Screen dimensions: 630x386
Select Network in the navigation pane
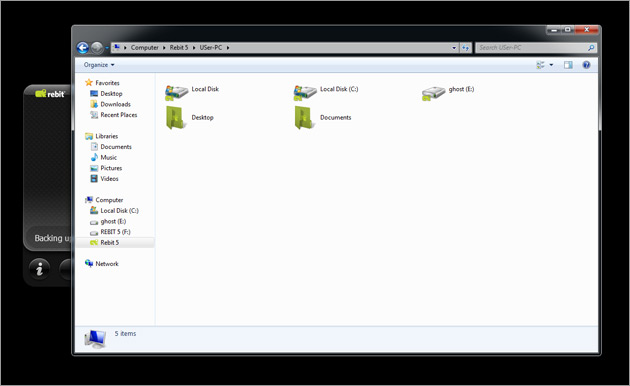pyautogui.click(x=106, y=263)
